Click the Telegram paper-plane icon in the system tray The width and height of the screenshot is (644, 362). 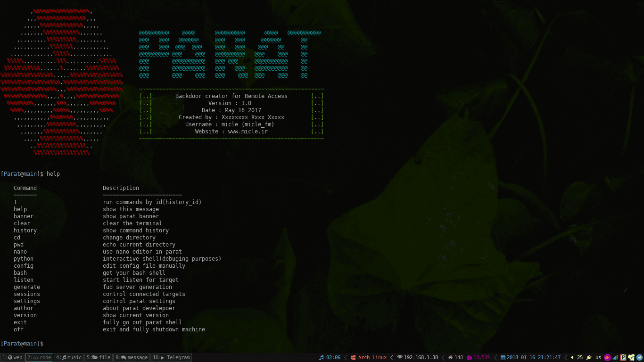coord(640,357)
